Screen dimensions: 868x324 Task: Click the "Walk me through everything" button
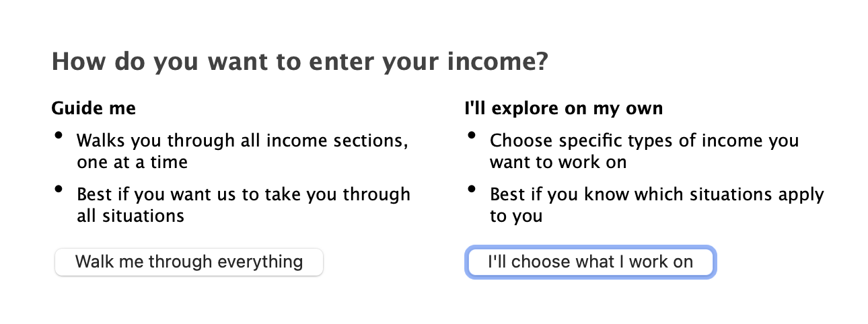[x=189, y=261]
